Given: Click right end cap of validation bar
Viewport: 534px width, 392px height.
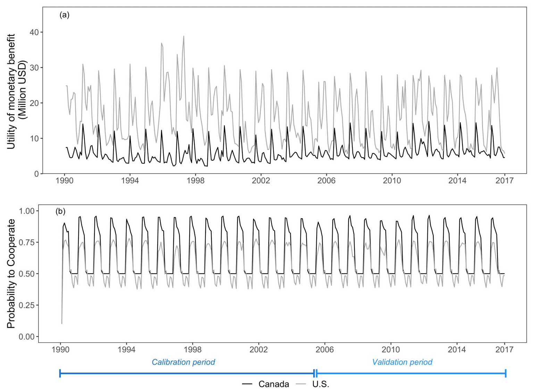Looking at the screenshot, I should click(x=506, y=373).
